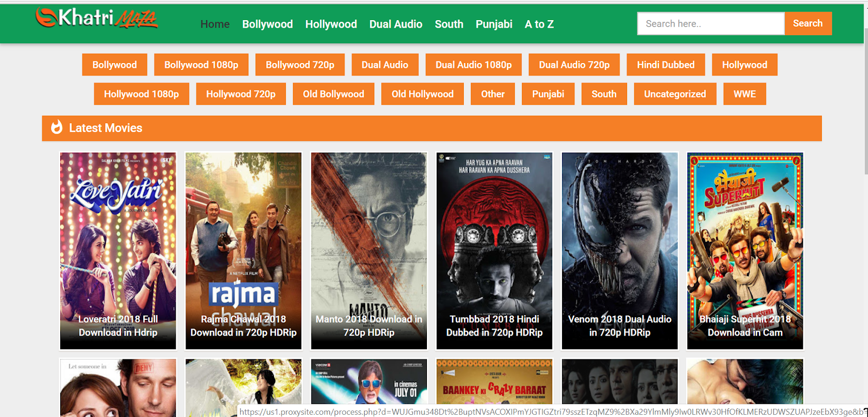
Task: Open the Dual Audio 1080p category
Action: tap(474, 65)
